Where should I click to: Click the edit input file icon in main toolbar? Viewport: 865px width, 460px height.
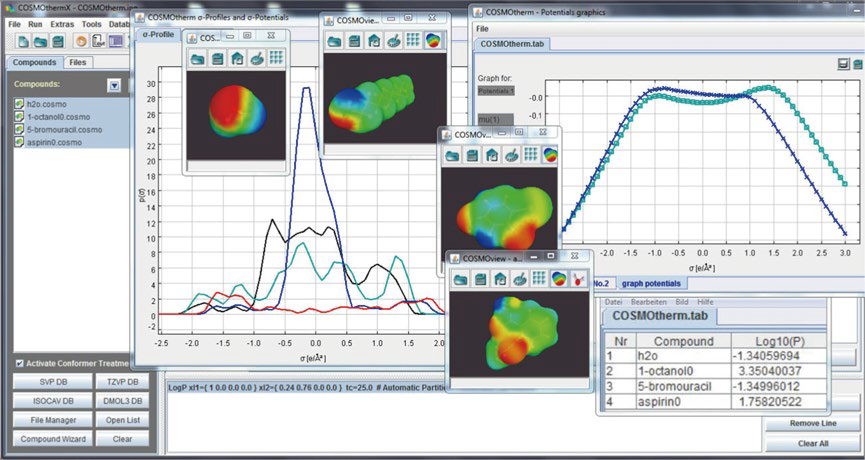coord(98,41)
